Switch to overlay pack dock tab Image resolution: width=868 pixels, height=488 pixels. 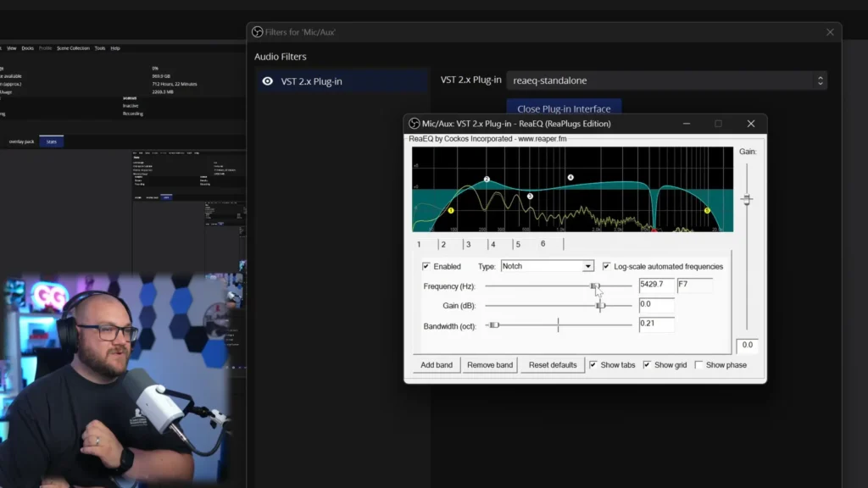click(21, 141)
